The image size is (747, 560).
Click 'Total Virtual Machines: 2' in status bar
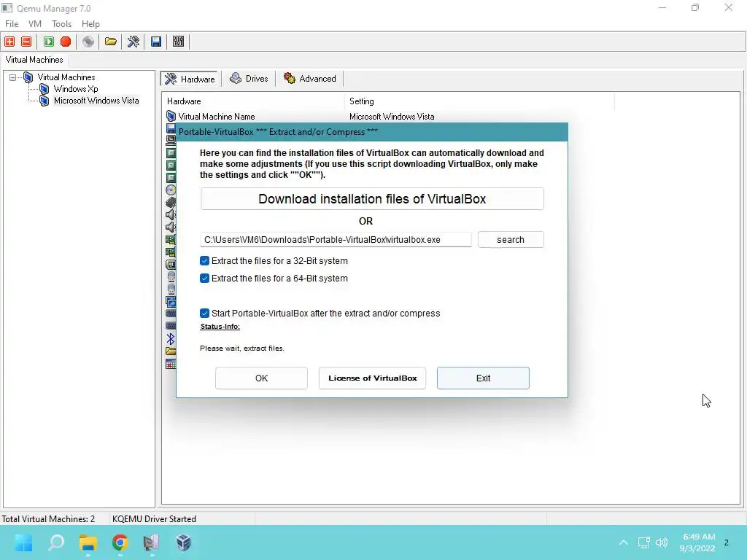[x=48, y=518]
